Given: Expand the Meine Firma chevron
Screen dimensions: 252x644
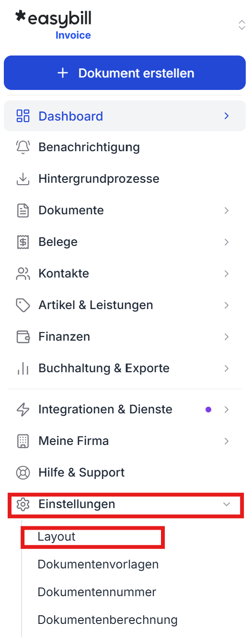Looking at the screenshot, I should tap(227, 441).
